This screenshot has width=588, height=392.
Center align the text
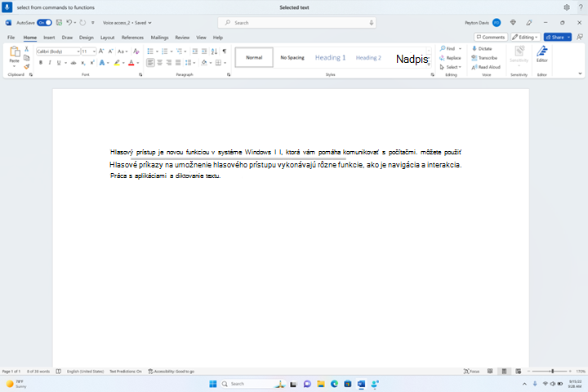pyautogui.click(x=160, y=63)
